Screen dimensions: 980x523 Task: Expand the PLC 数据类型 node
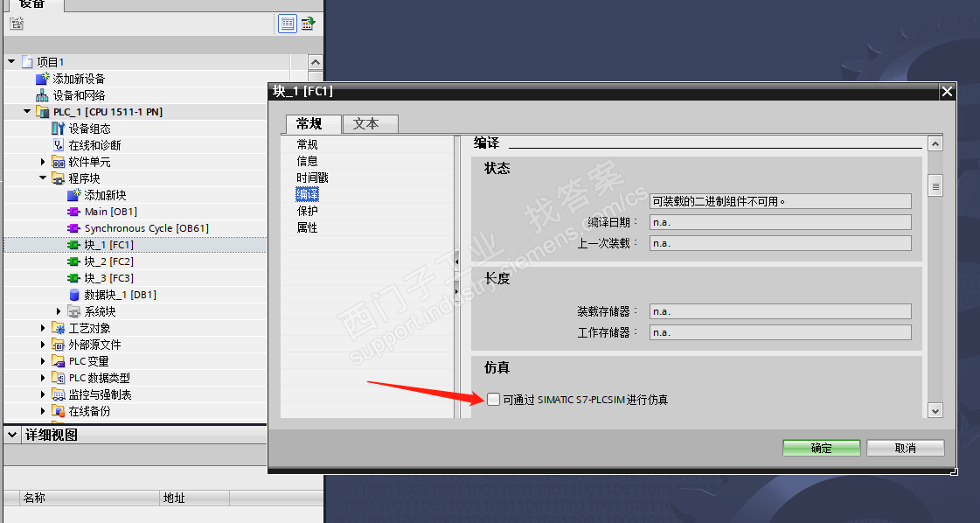point(43,378)
